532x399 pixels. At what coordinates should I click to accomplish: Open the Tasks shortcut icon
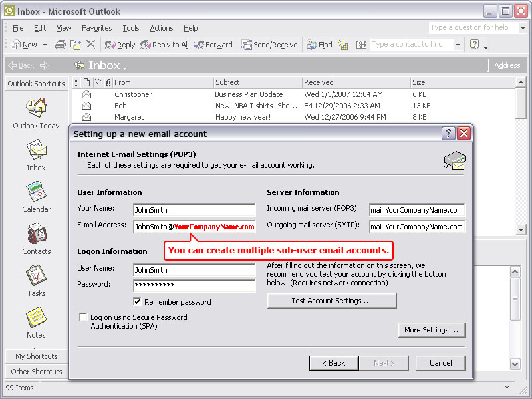pos(36,277)
